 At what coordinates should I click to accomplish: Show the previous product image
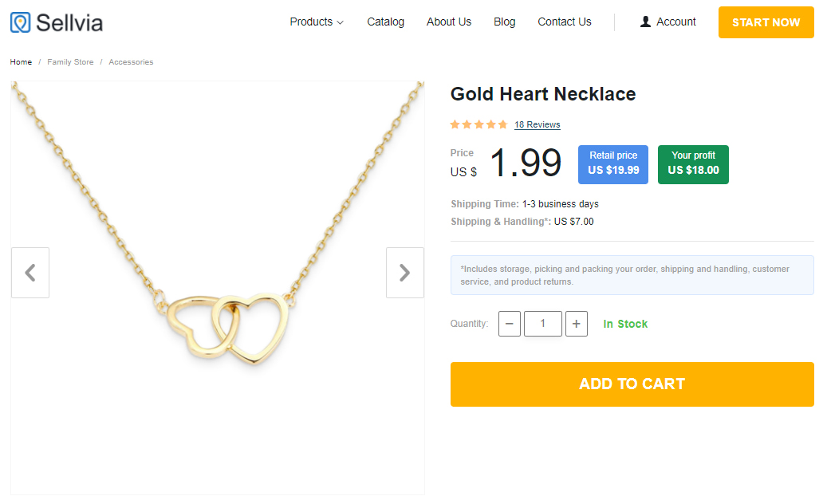coord(30,273)
